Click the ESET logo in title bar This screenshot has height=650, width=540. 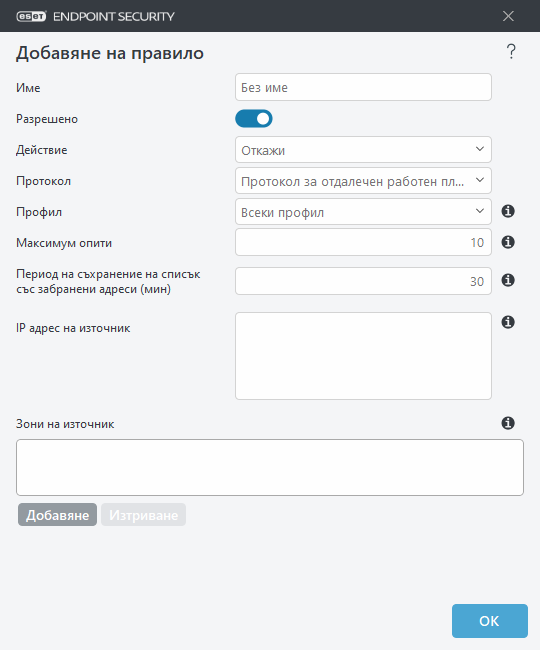pyautogui.click(x=31, y=16)
